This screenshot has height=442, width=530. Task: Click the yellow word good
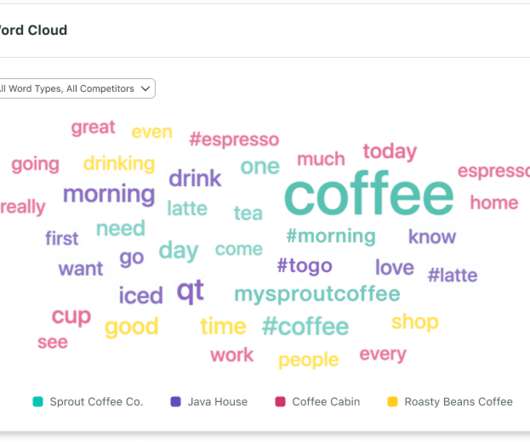click(x=131, y=327)
